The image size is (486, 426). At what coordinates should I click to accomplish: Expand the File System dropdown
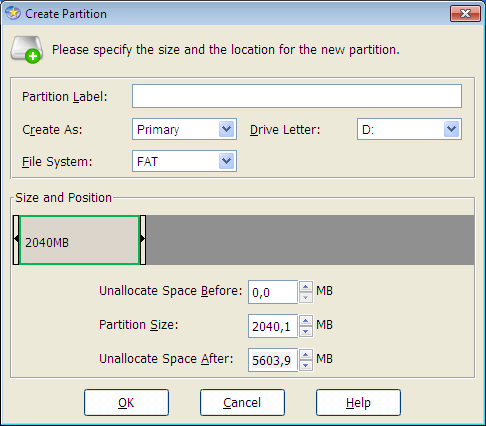(227, 161)
